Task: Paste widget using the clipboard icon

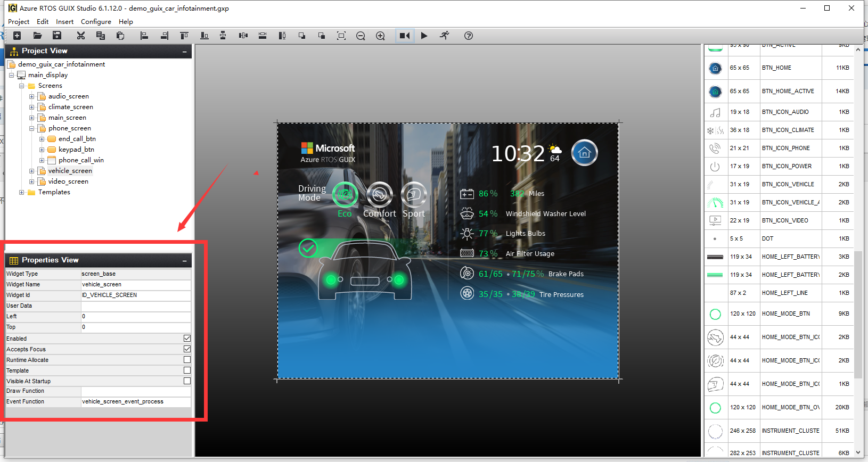Action: 120,36
